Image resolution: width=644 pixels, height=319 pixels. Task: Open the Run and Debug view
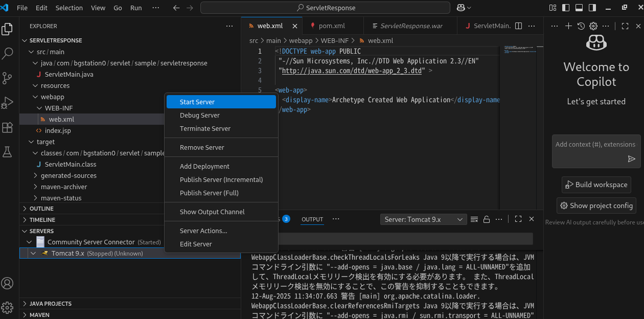(8, 103)
